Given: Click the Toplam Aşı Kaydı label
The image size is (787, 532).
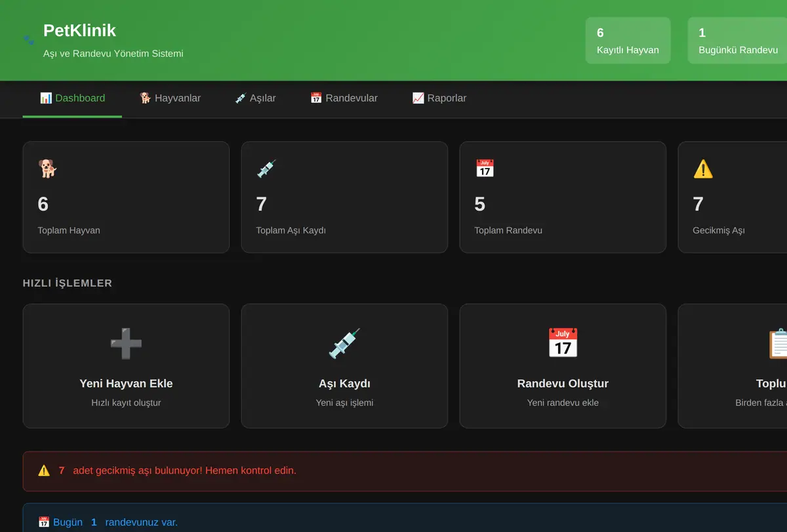Looking at the screenshot, I should (291, 230).
